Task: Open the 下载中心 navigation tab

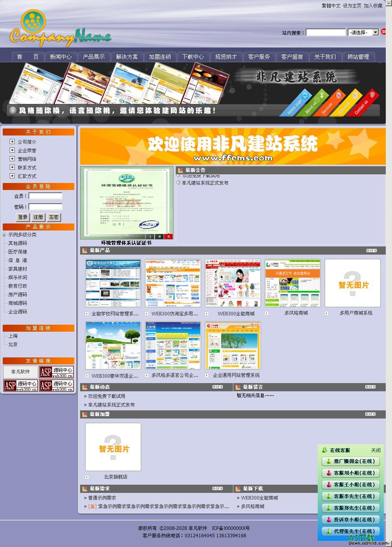Action: coord(193,57)
